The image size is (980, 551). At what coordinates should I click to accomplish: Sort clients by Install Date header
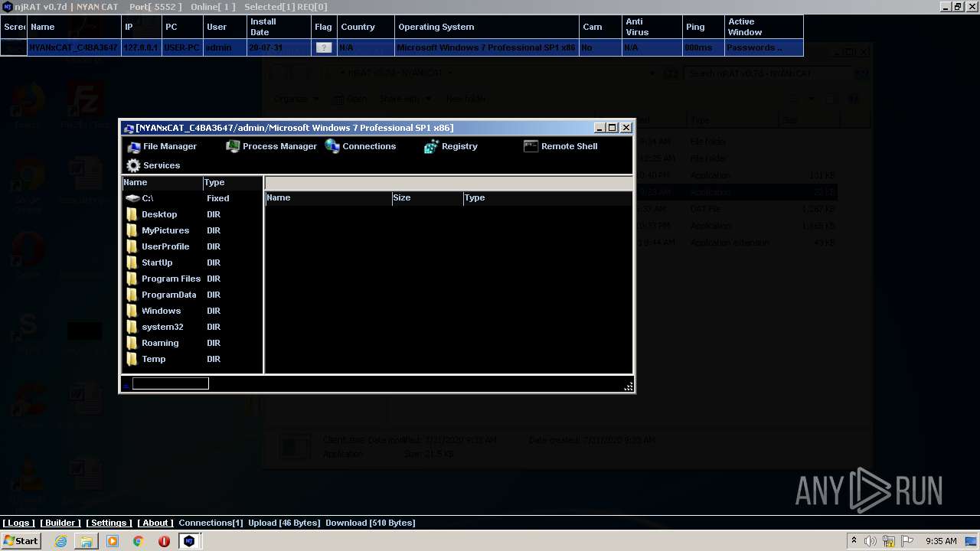pos(279,27)
